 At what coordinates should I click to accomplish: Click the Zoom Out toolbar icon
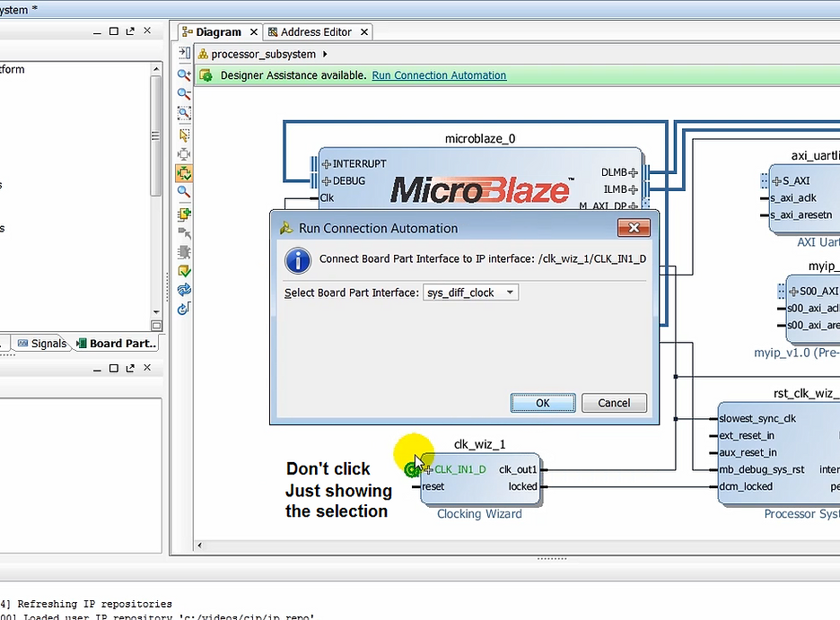pyautogui.click(x=184, y=94)
